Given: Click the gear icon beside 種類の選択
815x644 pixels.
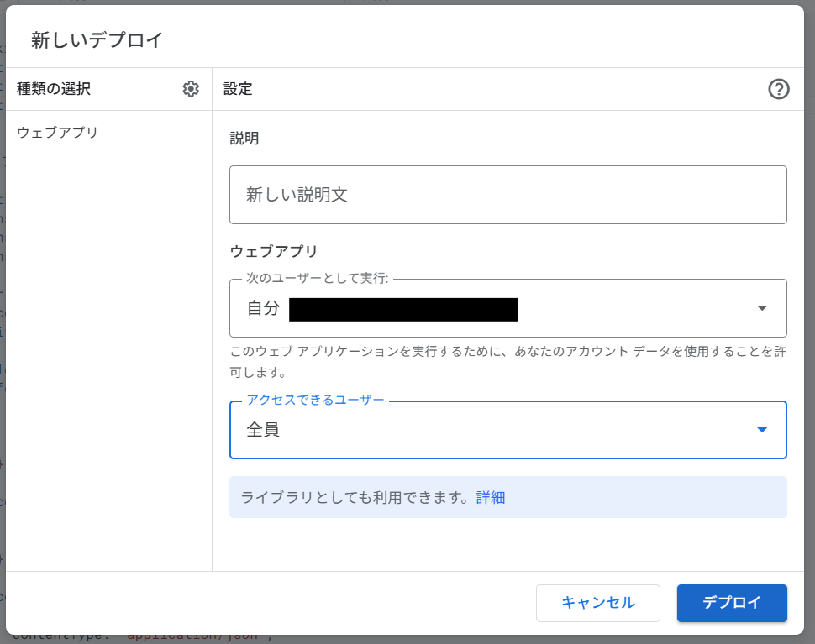Looking at the screenshot, I should click(x=191, y=89).
